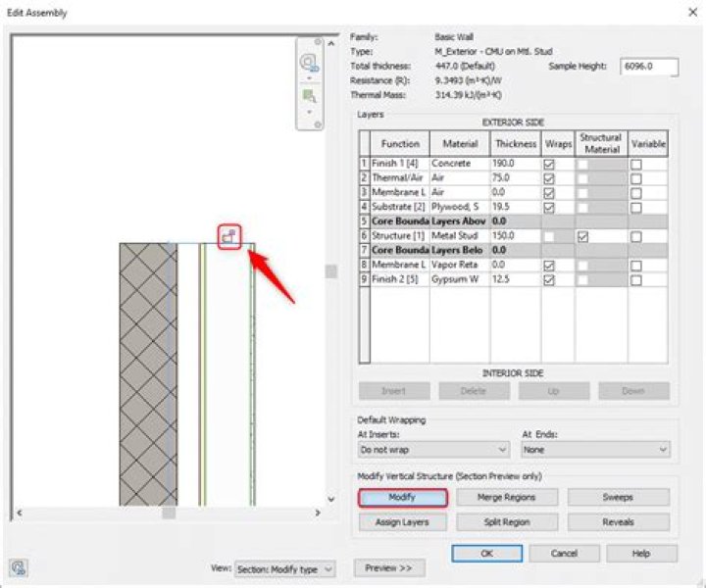Click the Sweeps button

618,497
